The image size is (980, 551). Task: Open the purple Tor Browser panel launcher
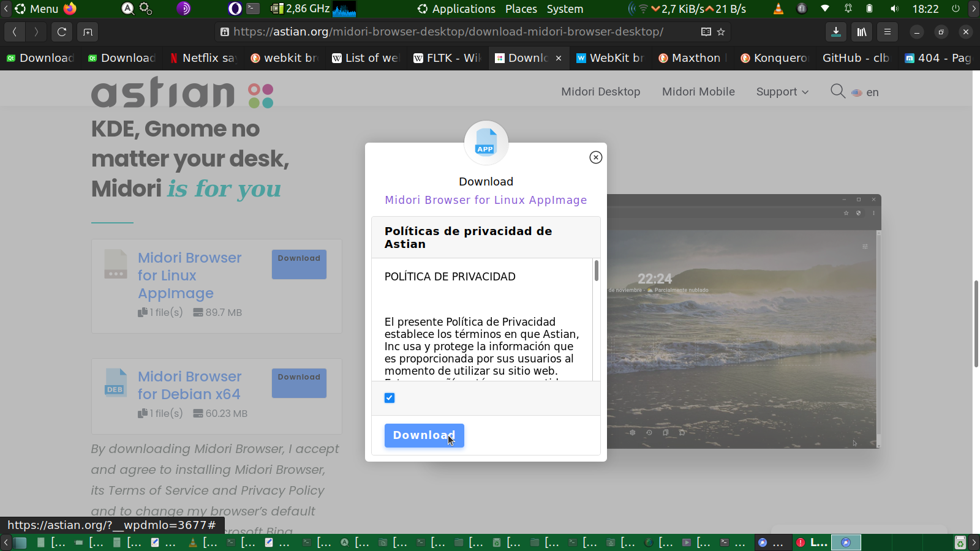click(x=184, y=9)
